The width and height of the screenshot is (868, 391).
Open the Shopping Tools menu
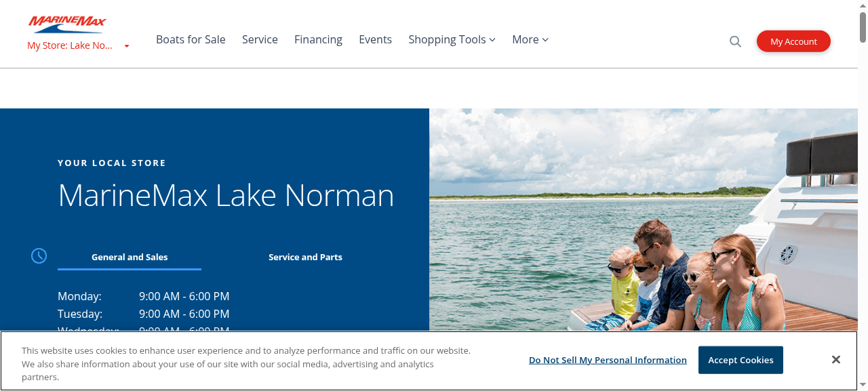pos(452,39)
